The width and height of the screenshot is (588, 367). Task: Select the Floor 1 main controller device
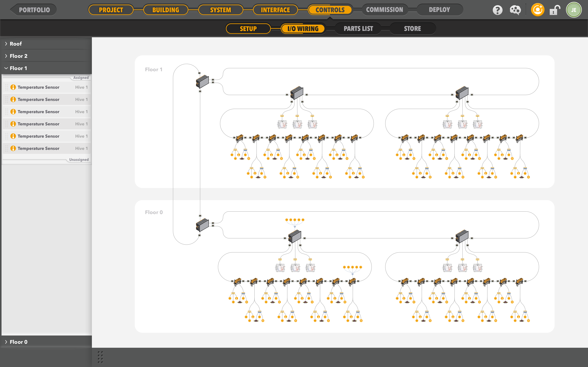202,82
